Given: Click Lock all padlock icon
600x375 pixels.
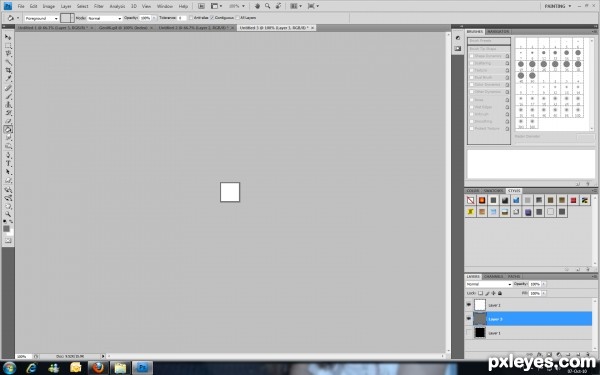Looking at the screenshot, I should tap(500, 293).
